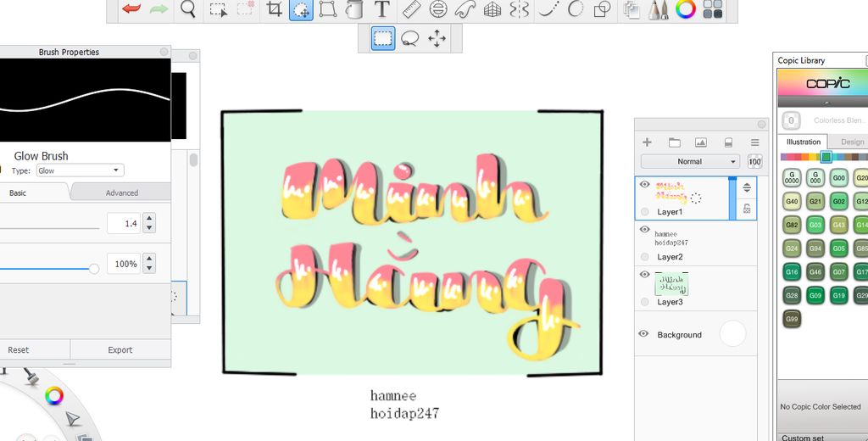Hide Layer3 with its eye icon

(644, 274)
